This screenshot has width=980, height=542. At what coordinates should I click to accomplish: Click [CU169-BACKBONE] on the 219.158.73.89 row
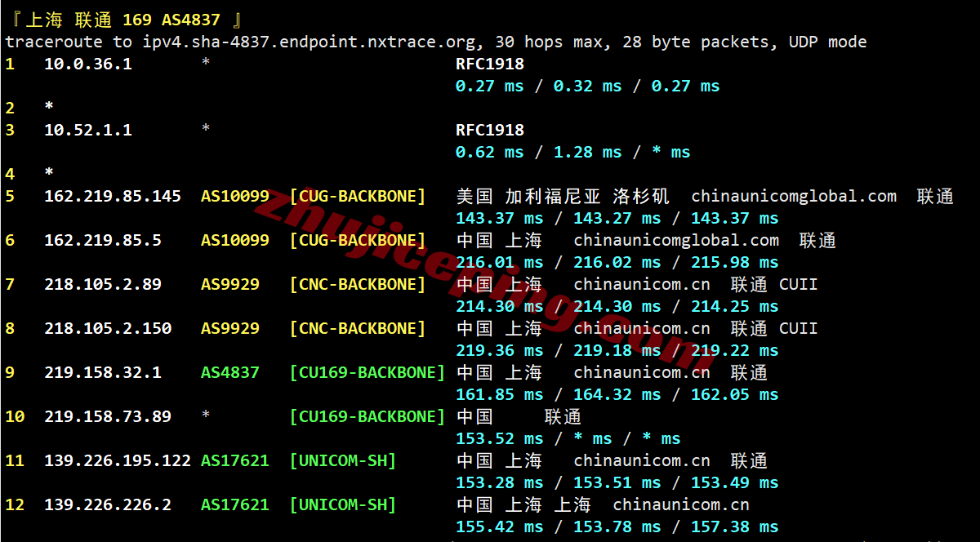[x=367, y=416]
